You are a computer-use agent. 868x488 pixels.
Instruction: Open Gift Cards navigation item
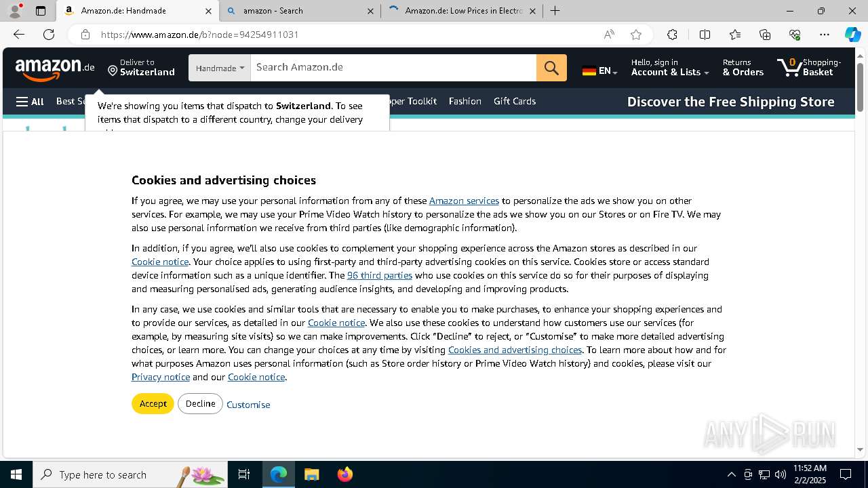515,101
